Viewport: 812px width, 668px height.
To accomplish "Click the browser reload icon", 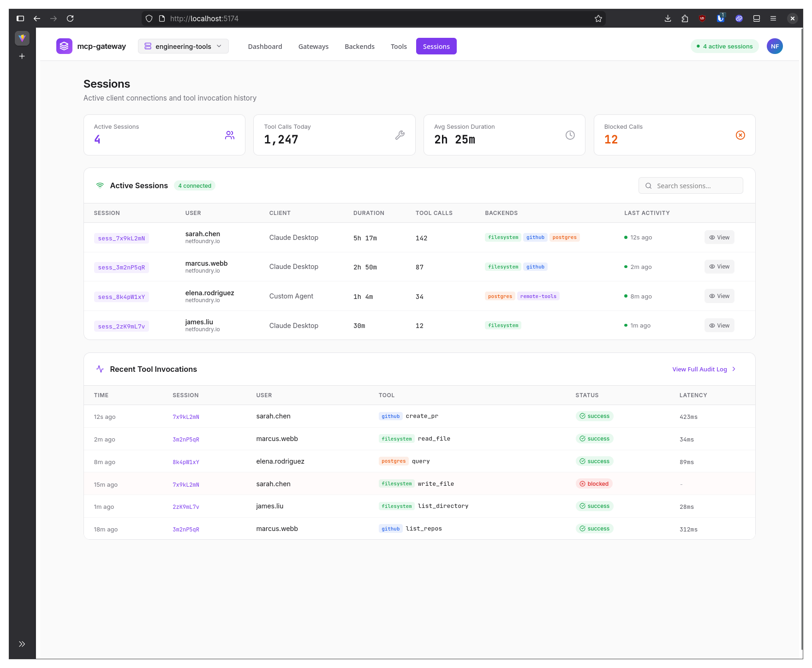I will point(70,18).
